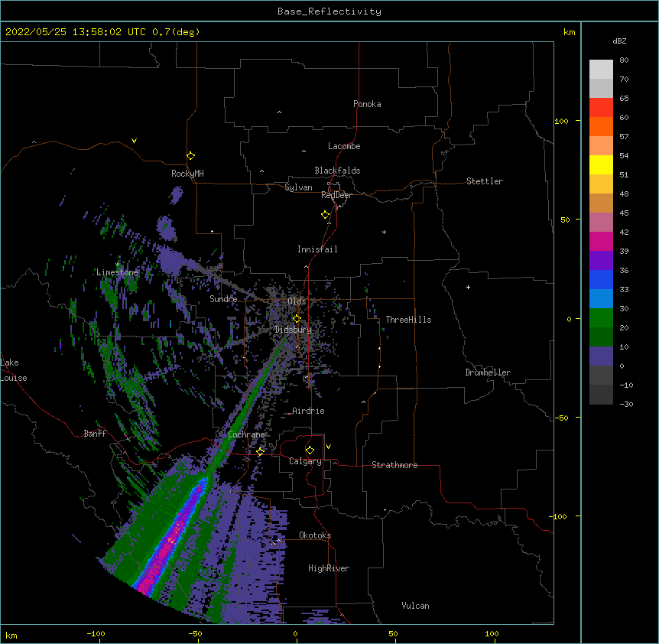Pick the blue 33–36 dBZ legend swatch
Image resolution: width=659 pixels, height=644 pixels.
click(601, 279)
